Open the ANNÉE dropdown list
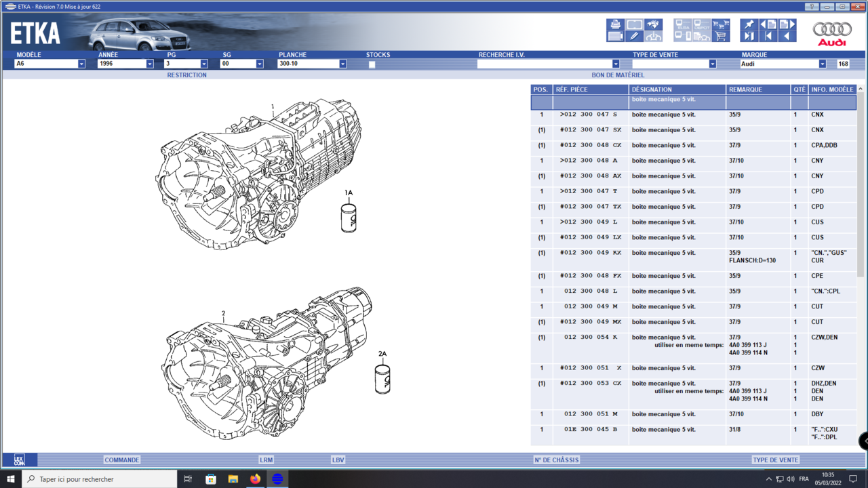 tap(150, 64)
